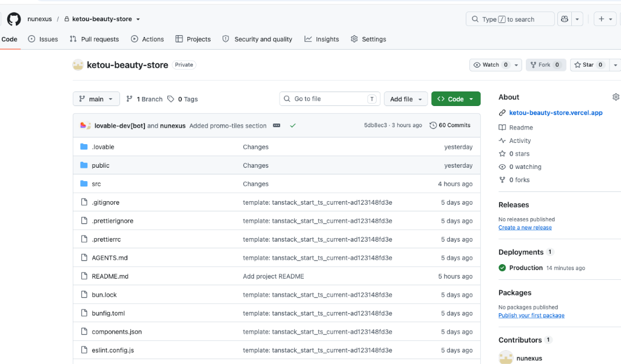This screenshot has width=621, height=364.
Task: Open the nunexus owner link
Action: pyautogui.click(x=39, y=19)
